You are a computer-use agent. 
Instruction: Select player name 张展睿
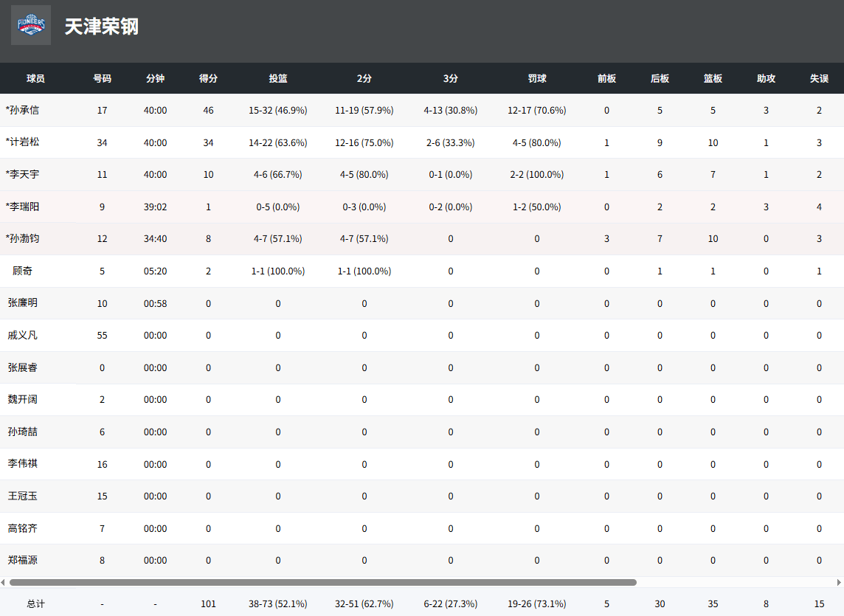[x=22, y=367]
